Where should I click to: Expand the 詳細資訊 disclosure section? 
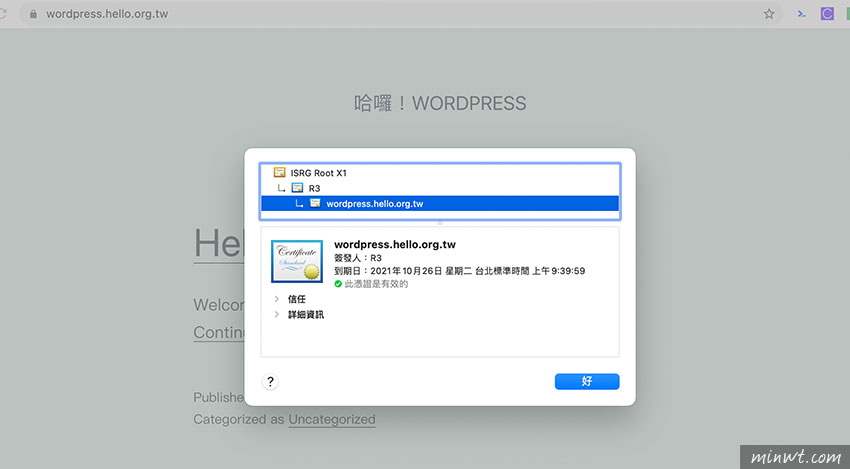(277, 314)
